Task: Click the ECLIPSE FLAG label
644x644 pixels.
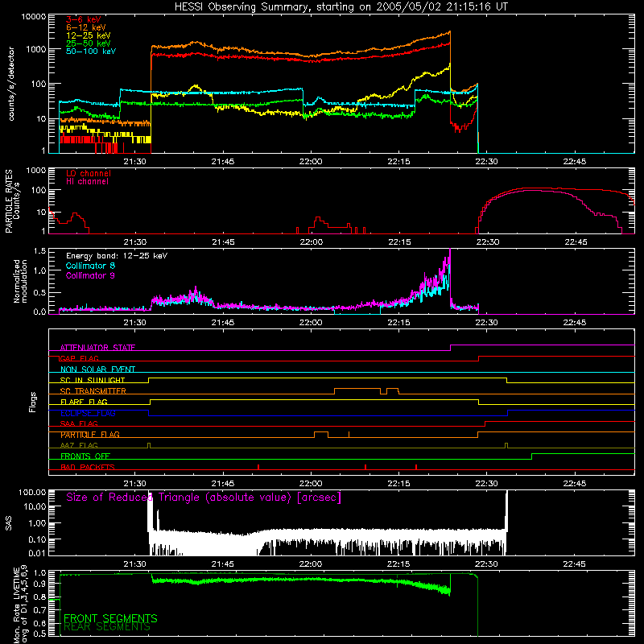Action: pos(88,413)
